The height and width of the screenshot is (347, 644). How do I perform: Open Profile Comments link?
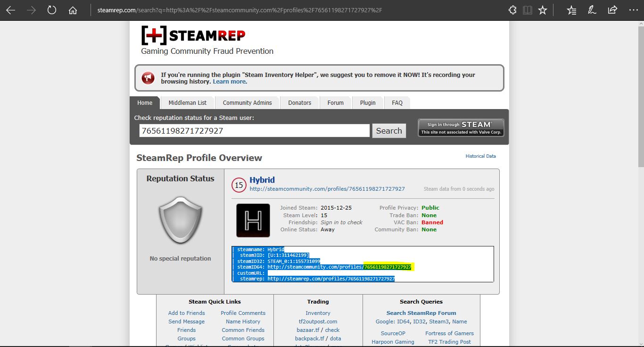243,313
